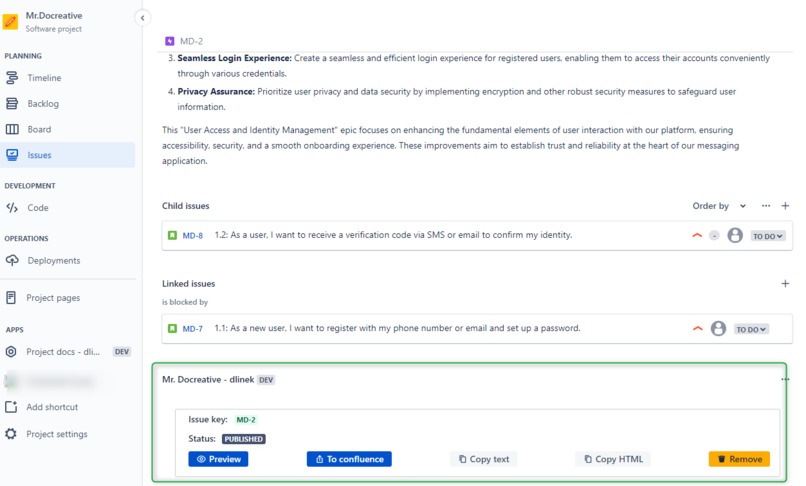The image size is (806, 486).
Task: Open child issues more options menu
Action: pos(766,206)
